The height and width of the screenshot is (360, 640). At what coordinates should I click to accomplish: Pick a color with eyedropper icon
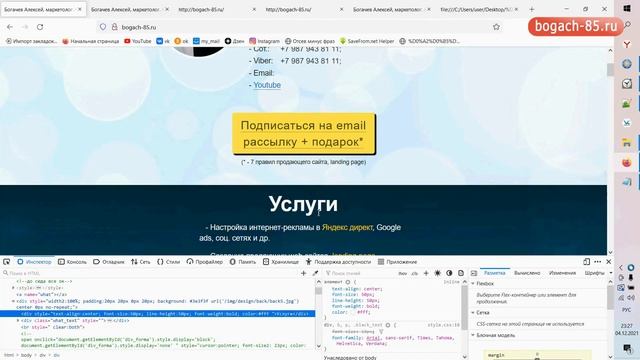pyautogui.click(x=315, y=273)
